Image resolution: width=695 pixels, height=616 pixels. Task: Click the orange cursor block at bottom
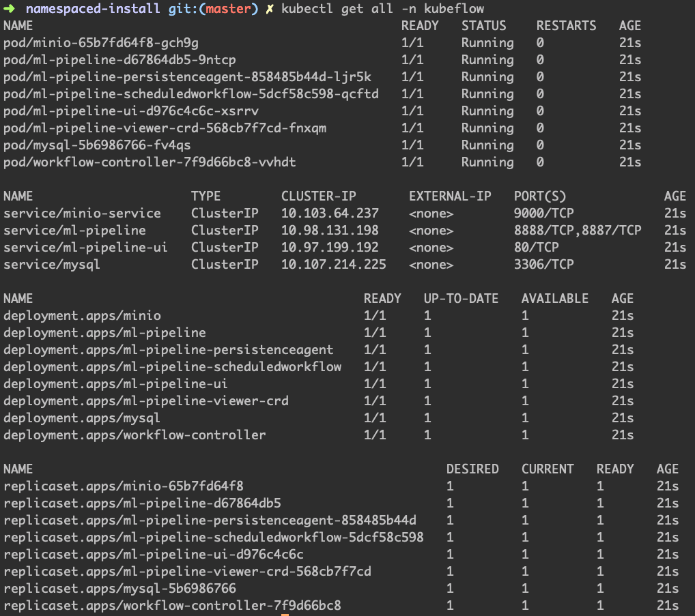[285, 614]
